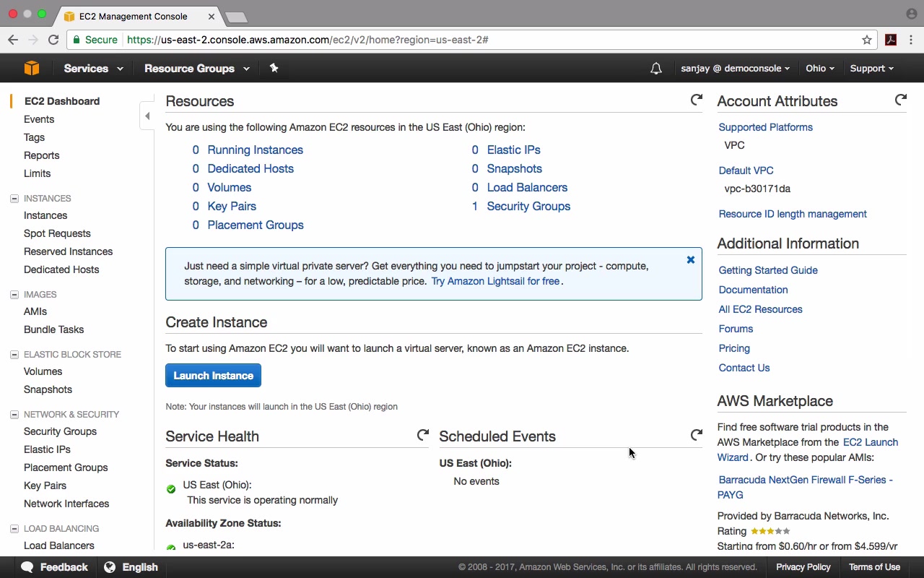924x578 pixels.
Task: Bookmark this page with the star icon
Action: [867, 40]
